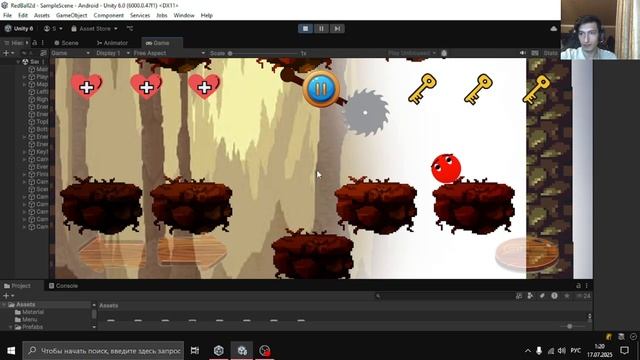Click the Task View taskbar icon
The height and width of the screenshot is (360, 640).
click(x=195, y=351)
